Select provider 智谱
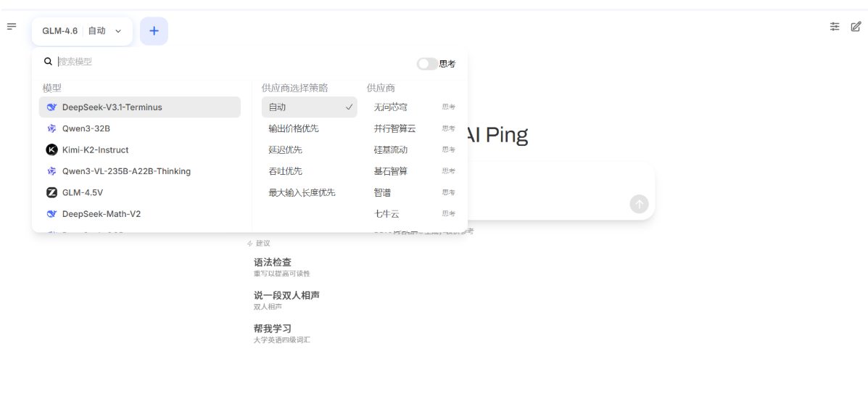 point(383,193)
